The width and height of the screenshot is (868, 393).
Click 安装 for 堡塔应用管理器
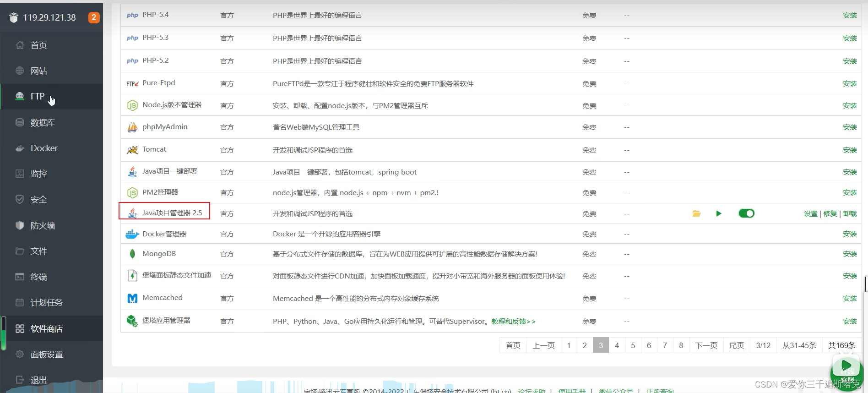pyautogui.click(x=850, y=321)
